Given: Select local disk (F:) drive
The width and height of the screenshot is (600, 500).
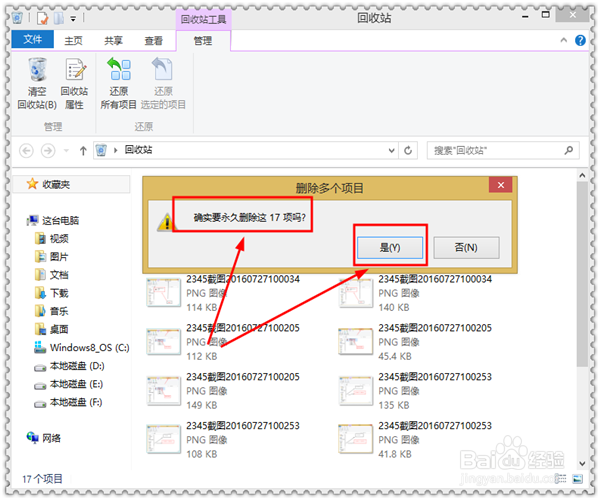Looking at the screenshot, I should (68, 402).
